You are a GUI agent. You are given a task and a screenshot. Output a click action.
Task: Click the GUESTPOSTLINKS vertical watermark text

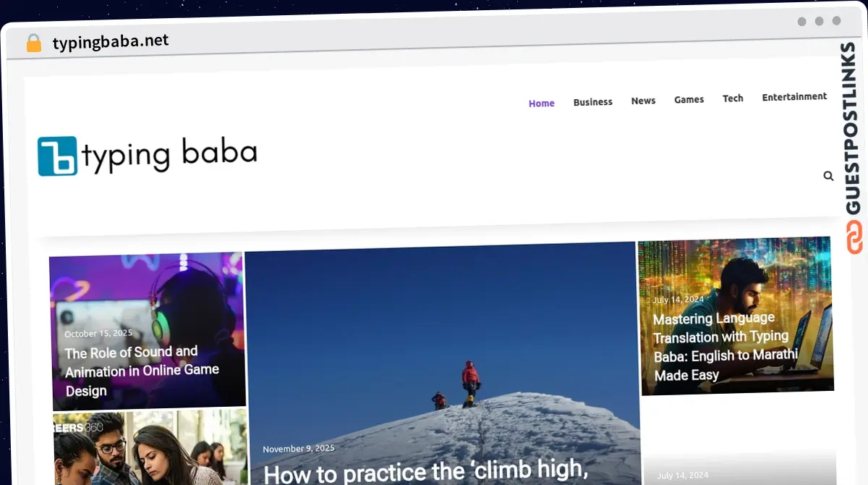coord(853,129)
